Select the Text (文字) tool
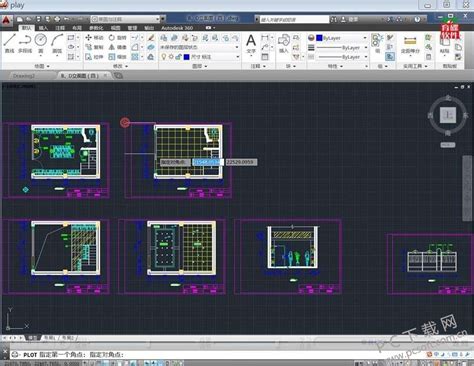The height and width of the screenshot is (366, 474). (251, 44)
